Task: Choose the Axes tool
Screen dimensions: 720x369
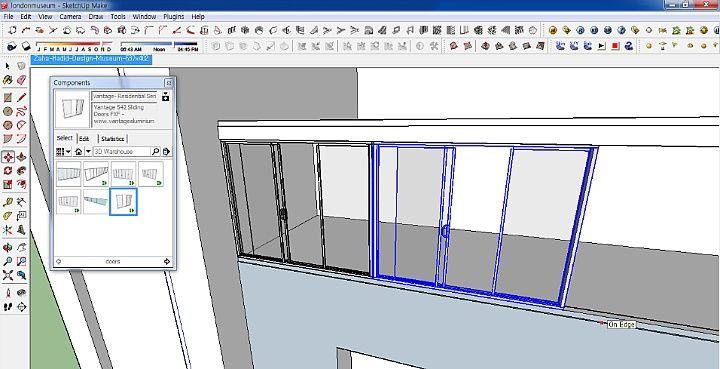Action: (7, 229)
